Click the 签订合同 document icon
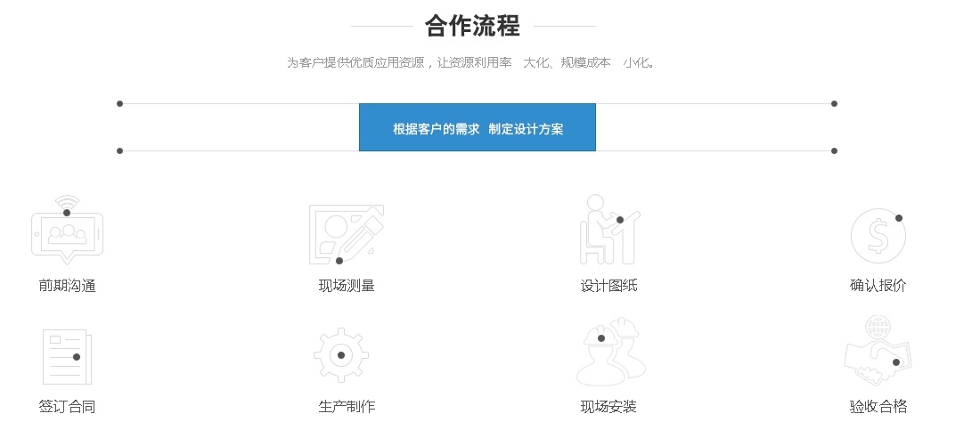 tap(67, 356)
